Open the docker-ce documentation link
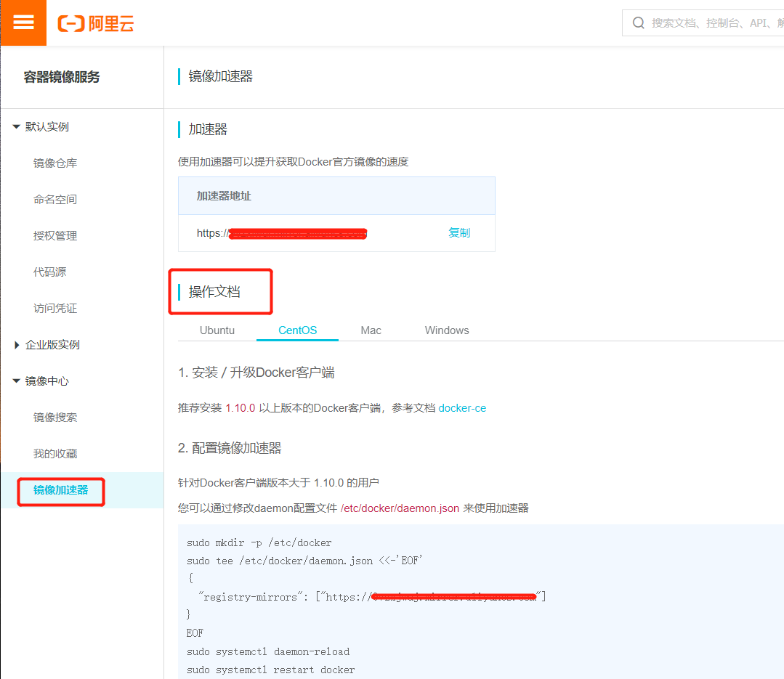 point(462,408)
